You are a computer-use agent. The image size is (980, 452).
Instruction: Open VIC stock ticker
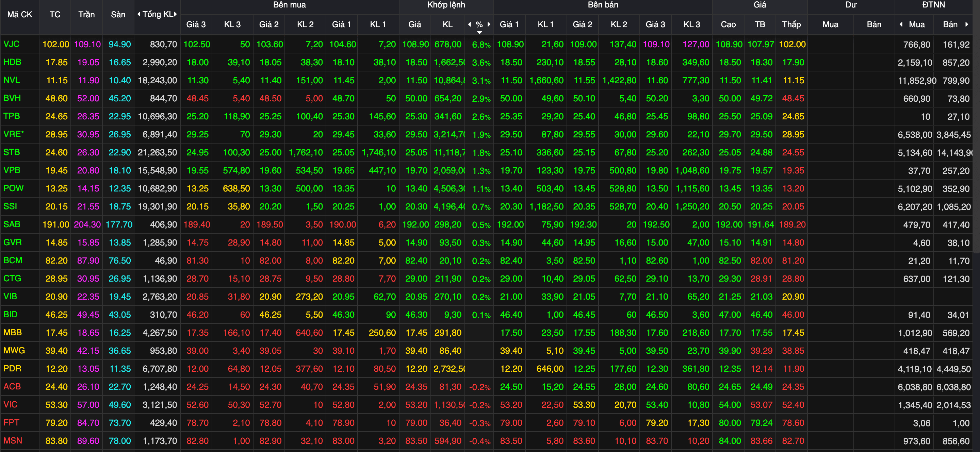(x=10, y=404)
